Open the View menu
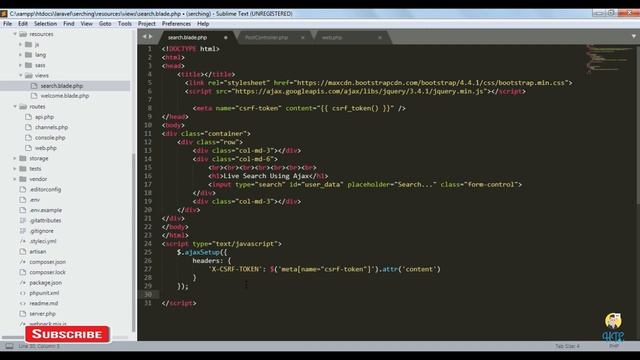Screen dimensions: 640x360 click(87, 24)
